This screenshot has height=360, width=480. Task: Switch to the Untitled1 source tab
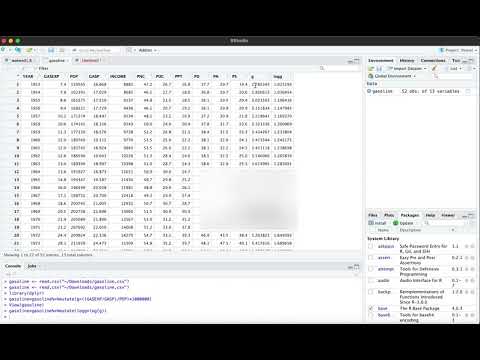point(90,60)
